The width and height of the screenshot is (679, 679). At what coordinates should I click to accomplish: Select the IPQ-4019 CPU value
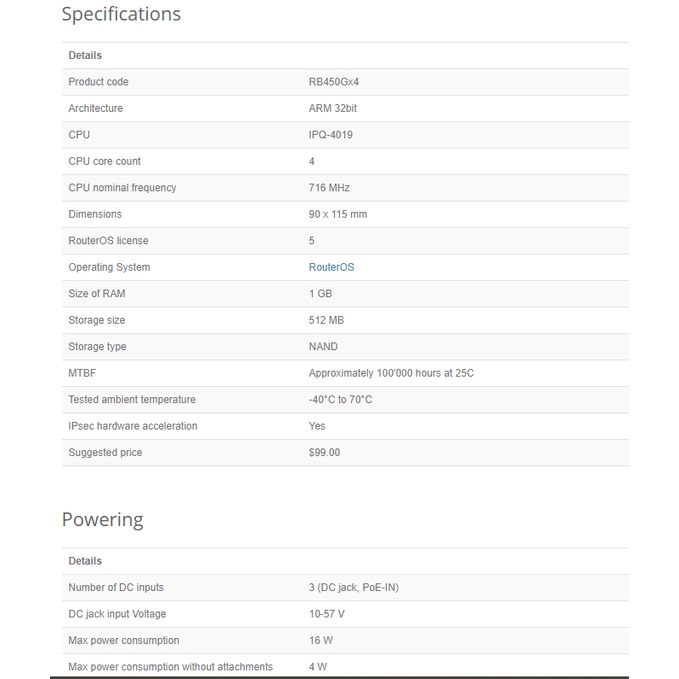pyautogui.click(x=330, y=135)
